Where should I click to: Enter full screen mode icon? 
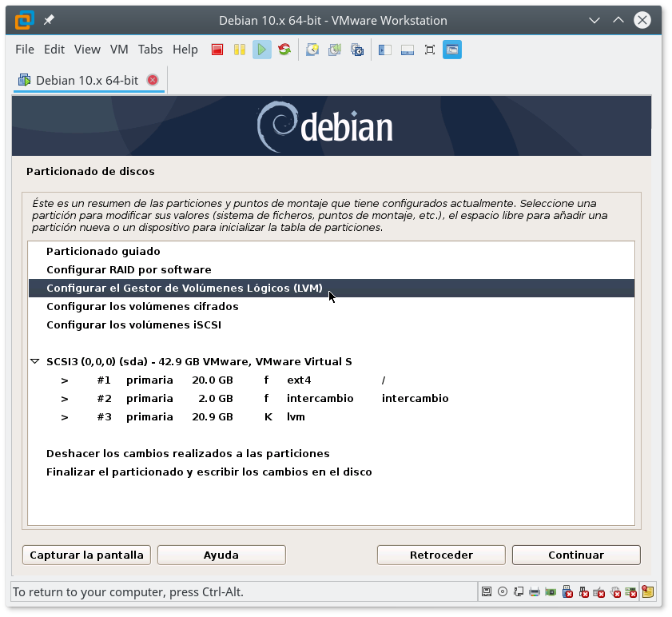pyautogui.click(x=429, y=50)
